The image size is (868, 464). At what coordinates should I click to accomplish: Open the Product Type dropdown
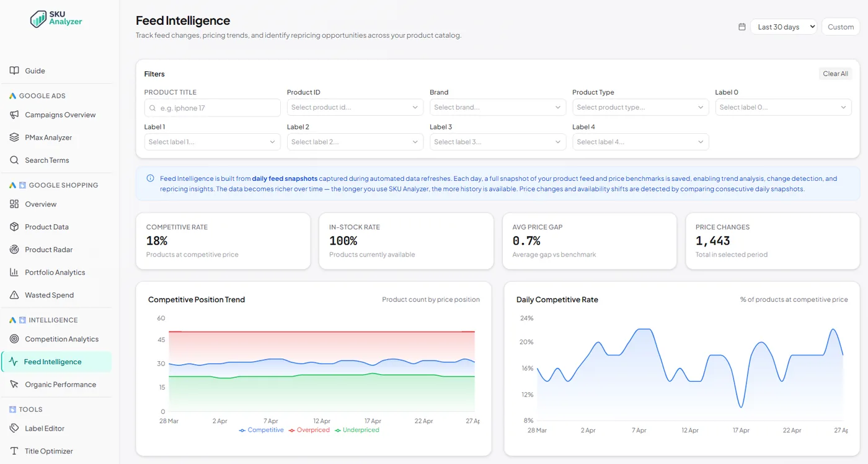640,107
